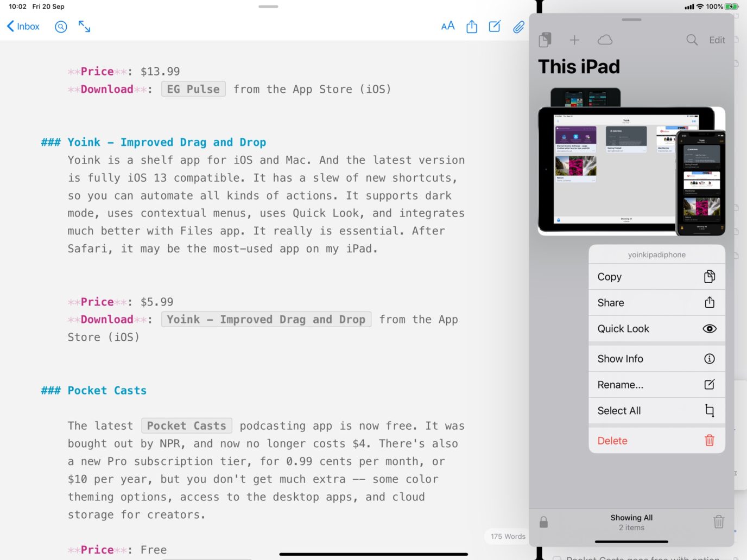Tap the trash icon at panel bottom

coord(718,521)
